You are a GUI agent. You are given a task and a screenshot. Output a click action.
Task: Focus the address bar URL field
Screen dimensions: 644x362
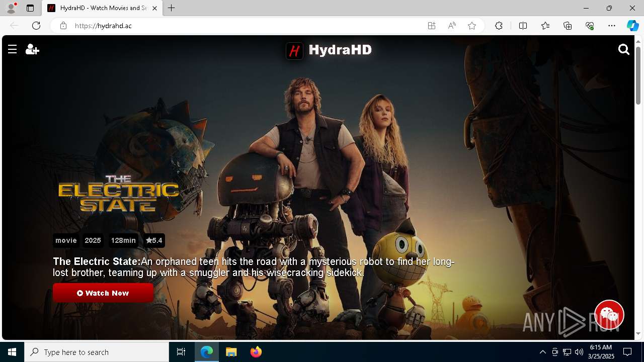click(247, 26)
